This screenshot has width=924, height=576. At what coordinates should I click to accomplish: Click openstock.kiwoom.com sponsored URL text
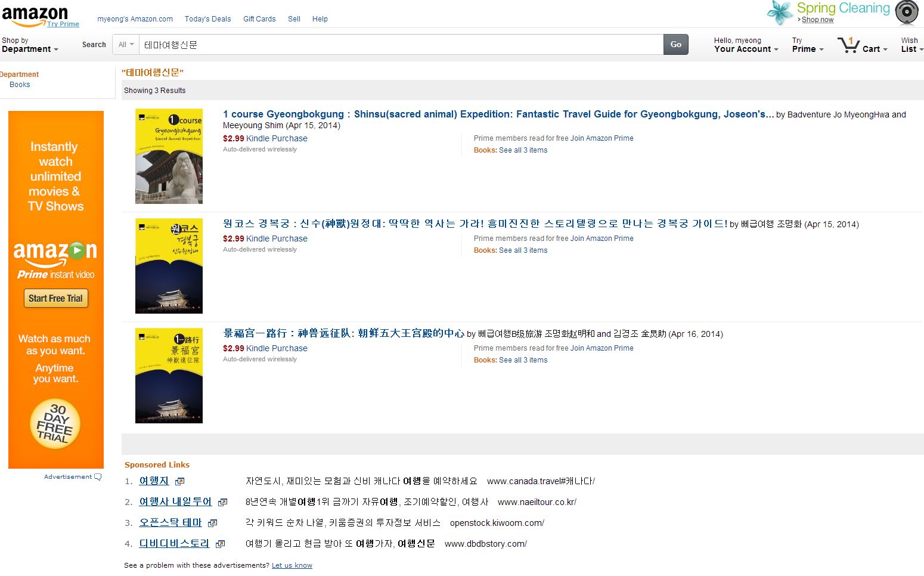tap(497, 523)
